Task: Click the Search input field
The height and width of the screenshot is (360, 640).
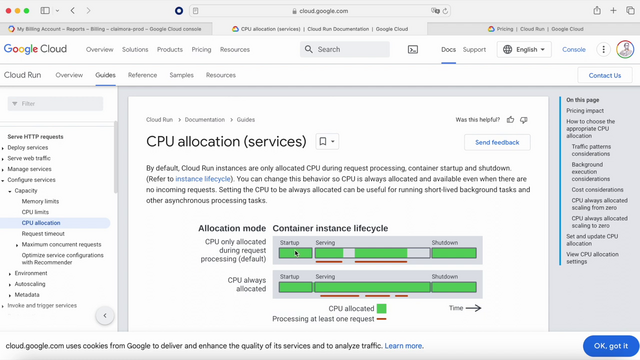Action: click(x=345, y=49)
